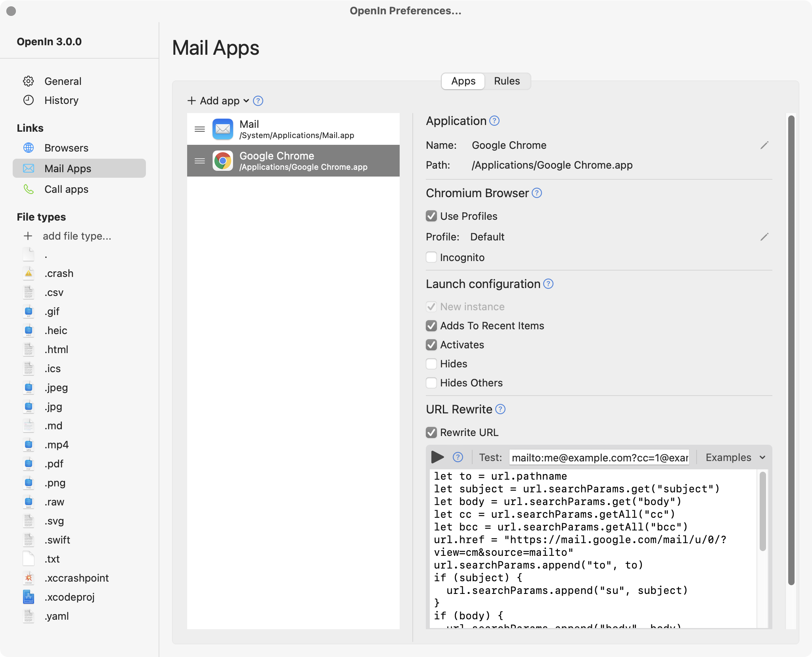Select the .crash file type icon
Screen dimensions: 812x657
pyautogui.click(x=28, y=273)
